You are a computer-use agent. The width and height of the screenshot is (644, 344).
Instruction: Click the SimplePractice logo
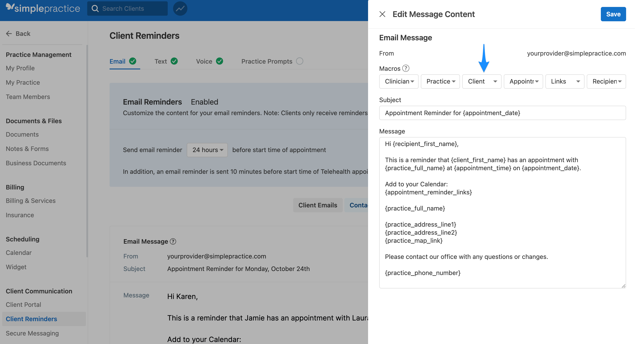coord(42,8)
